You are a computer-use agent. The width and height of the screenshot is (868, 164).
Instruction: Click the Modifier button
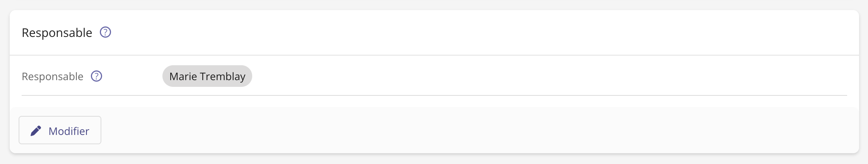click(x=60, y=130)
